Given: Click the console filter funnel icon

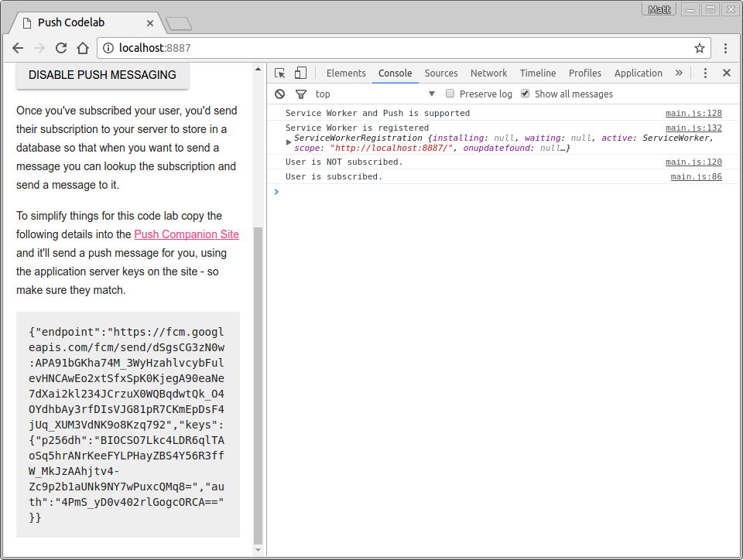Looking at the screenshot, I should coord(301,94).
